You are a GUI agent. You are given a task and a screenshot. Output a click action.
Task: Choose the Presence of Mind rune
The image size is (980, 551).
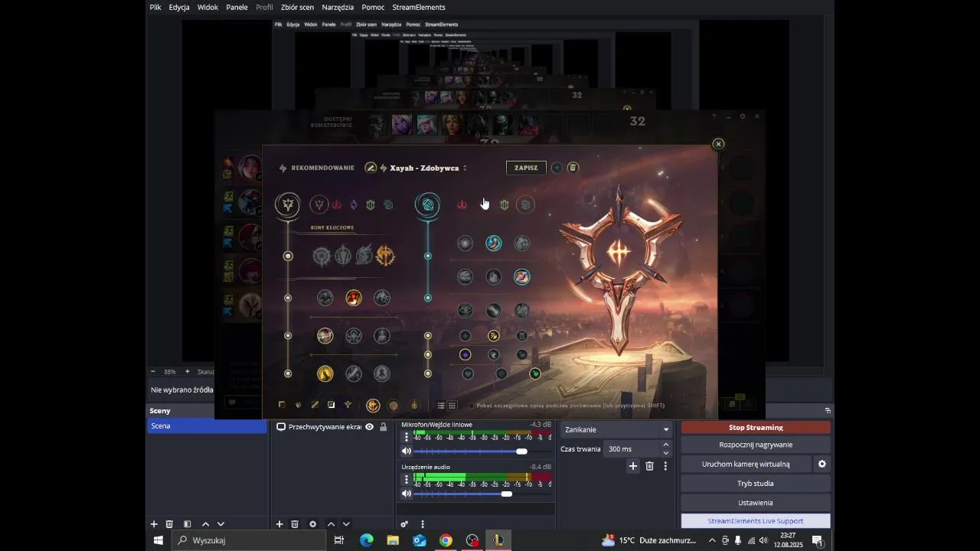381,298
